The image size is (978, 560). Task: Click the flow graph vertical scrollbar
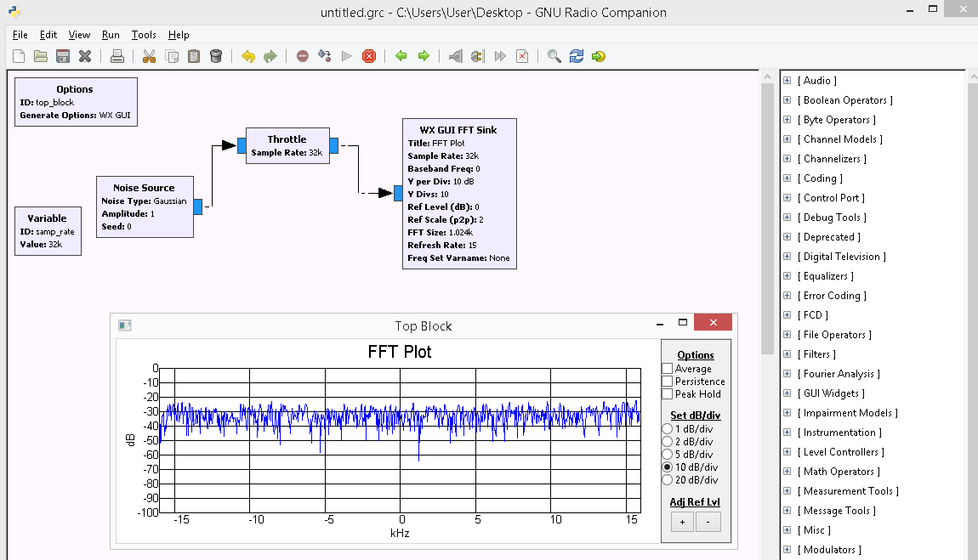[767, 218]
